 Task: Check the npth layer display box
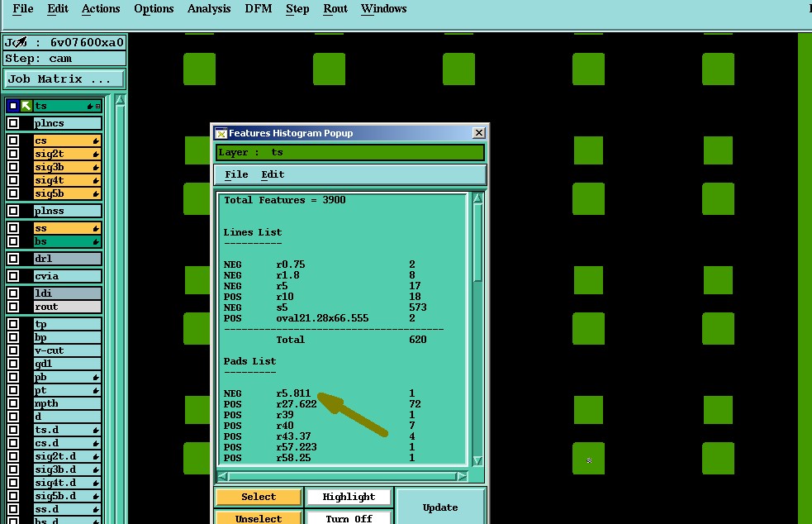pos(13,403)
